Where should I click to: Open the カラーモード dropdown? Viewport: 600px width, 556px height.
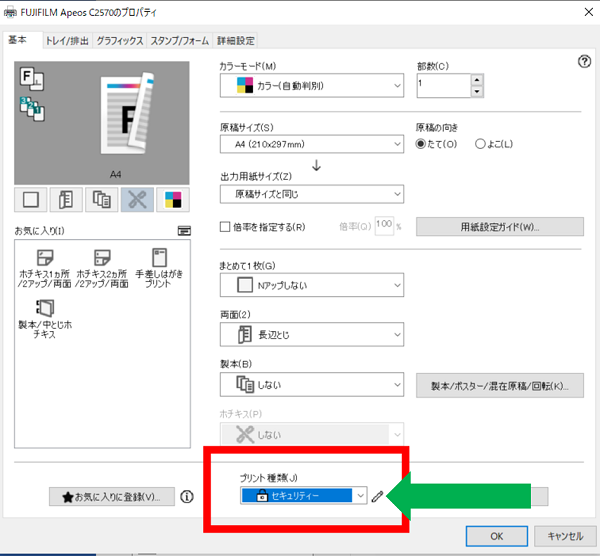point(311,86)
